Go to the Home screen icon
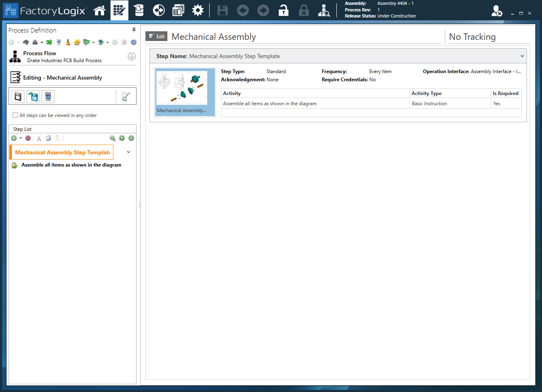The width and height of the screenshot is (542, 392). (x=100, y=11)
